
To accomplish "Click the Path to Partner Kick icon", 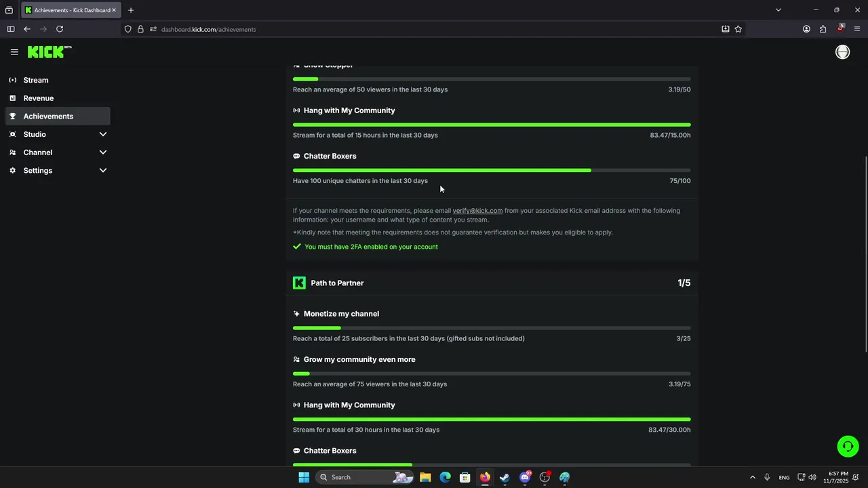I will click(x=299, y=283).
